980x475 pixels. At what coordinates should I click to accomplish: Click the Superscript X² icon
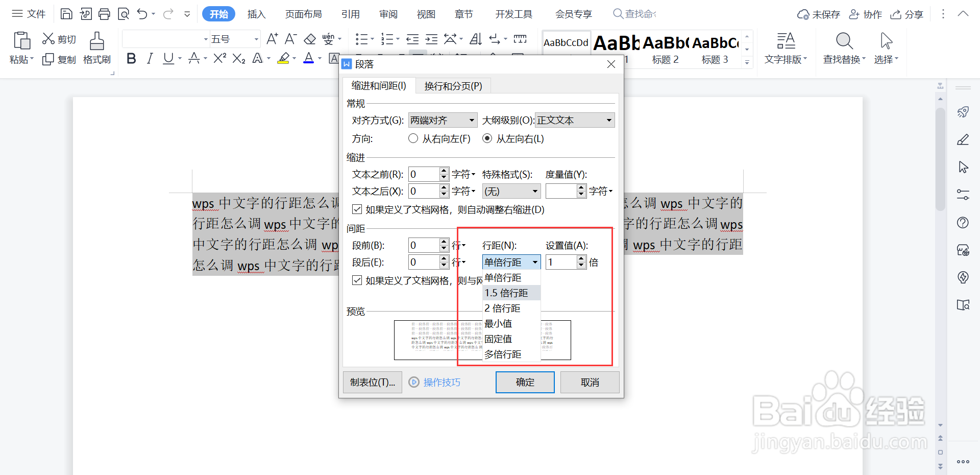(x=219, y=58)
